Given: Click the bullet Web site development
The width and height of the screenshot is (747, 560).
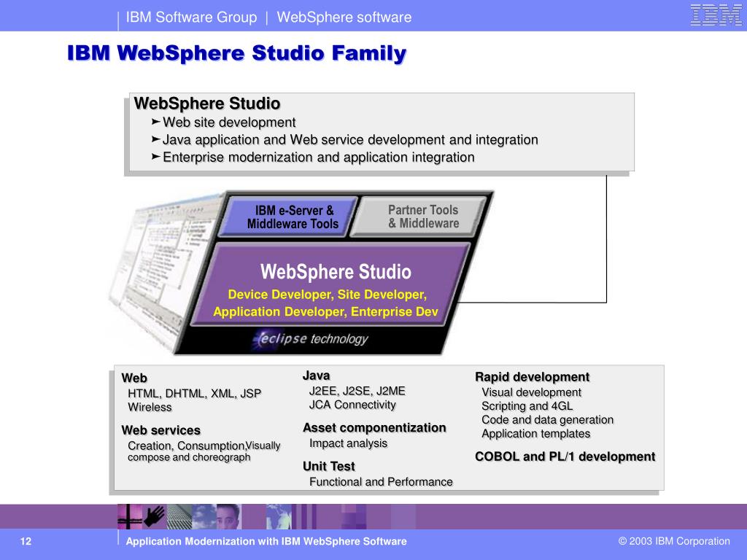Looking at the screenshot, I should (x=229, y=122).
